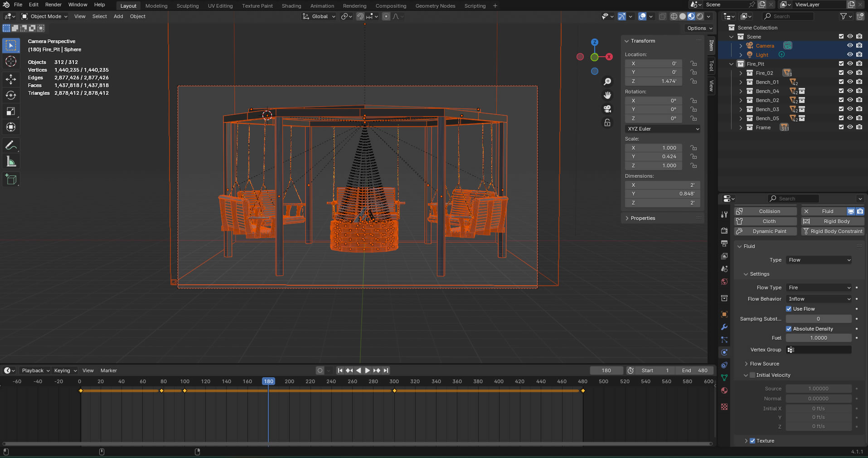868x458 pixels.
Task: Expand the Flow Source section
Action: [764, 364]
